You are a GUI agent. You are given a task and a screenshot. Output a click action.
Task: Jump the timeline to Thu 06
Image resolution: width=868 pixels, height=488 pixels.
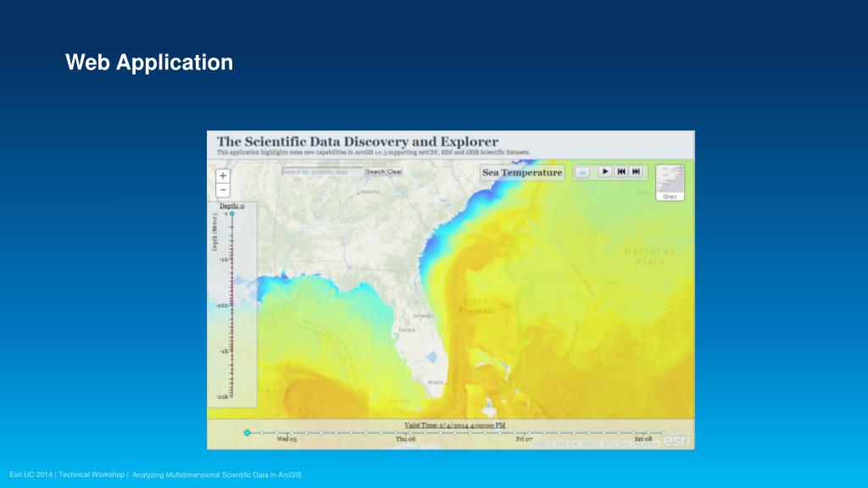pos(405,439)
